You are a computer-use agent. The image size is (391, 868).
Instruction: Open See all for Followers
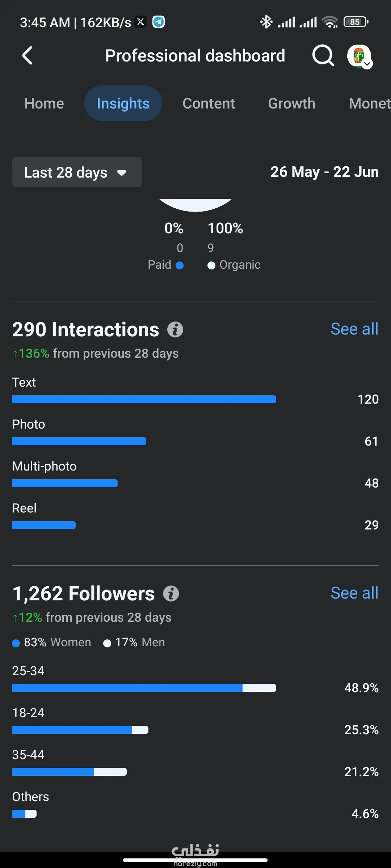click(x=354, y=593)
